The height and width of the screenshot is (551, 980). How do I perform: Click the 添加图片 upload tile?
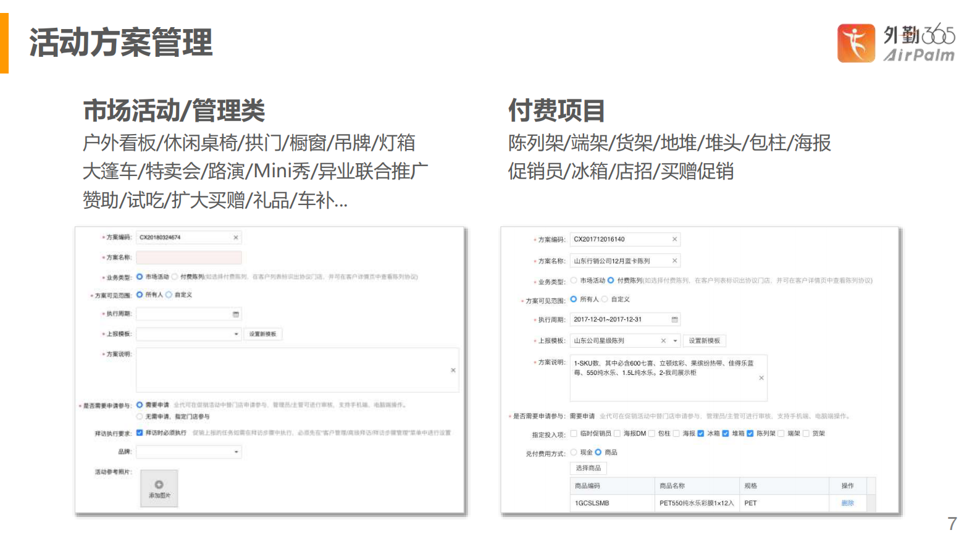point(159,489)
